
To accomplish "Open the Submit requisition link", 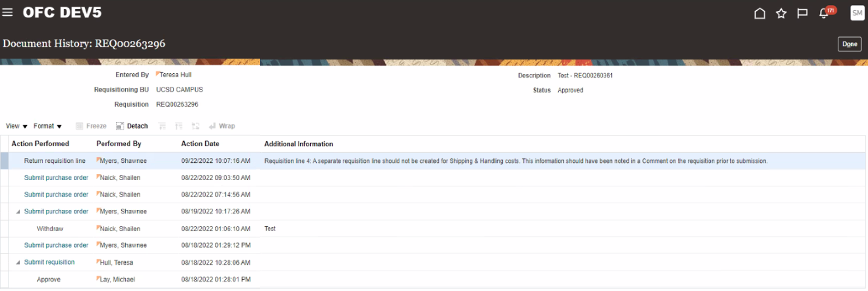I will tap(49, 262).
